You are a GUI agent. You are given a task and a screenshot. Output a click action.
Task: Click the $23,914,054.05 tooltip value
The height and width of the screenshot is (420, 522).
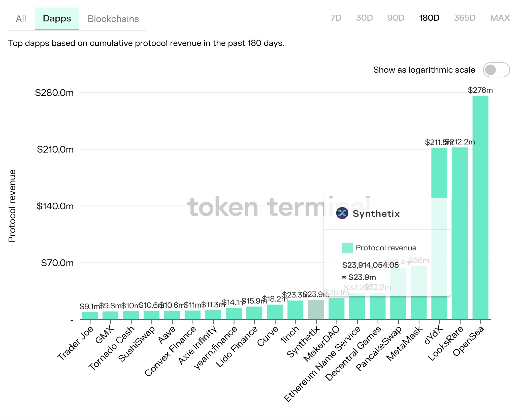(370, 265)
